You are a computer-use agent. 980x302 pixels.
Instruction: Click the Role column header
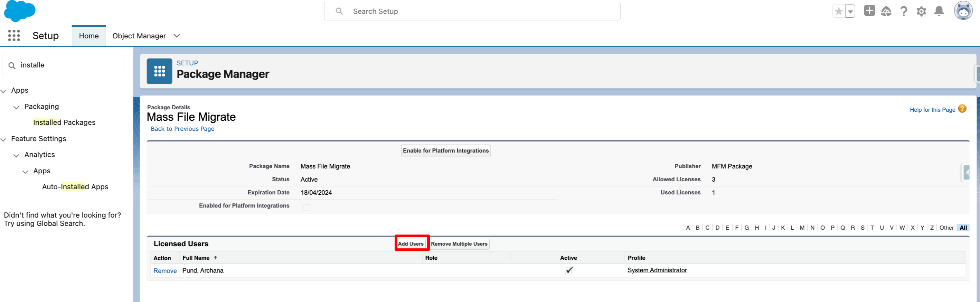pyautogui.click(x=431, y=258)
